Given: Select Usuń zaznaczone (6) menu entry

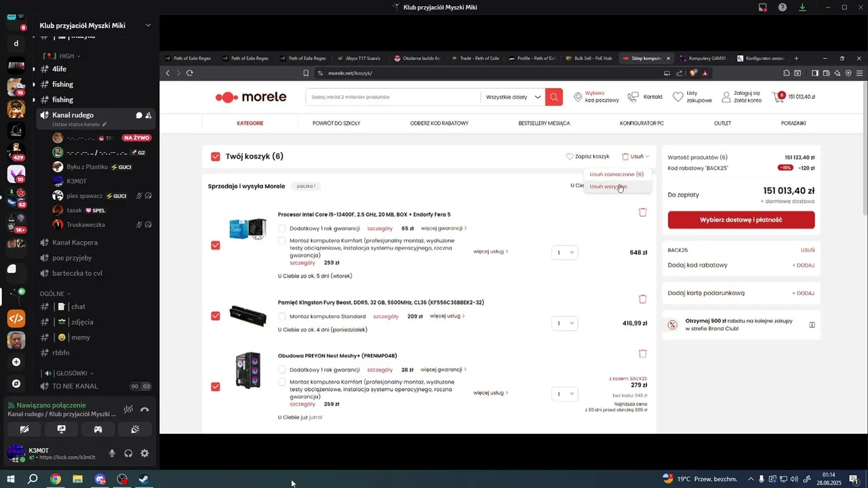Looking at the screenshot, I should [616, 174].
